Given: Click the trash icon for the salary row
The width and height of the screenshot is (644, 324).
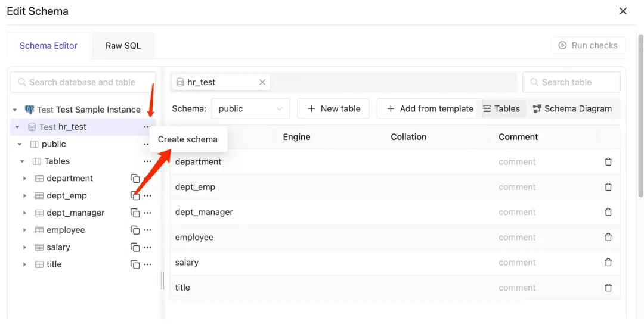Looking at the screenshot, I should [608, 263].
